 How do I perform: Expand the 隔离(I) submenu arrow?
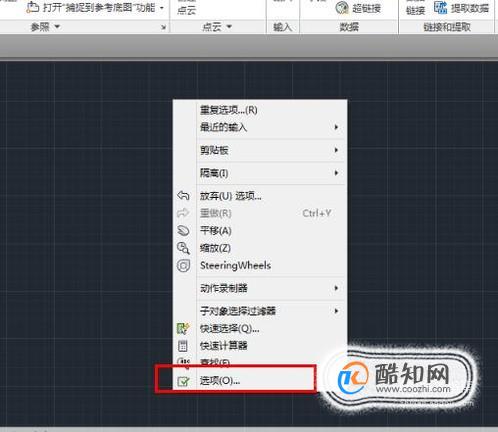click(x=336, y=173)
